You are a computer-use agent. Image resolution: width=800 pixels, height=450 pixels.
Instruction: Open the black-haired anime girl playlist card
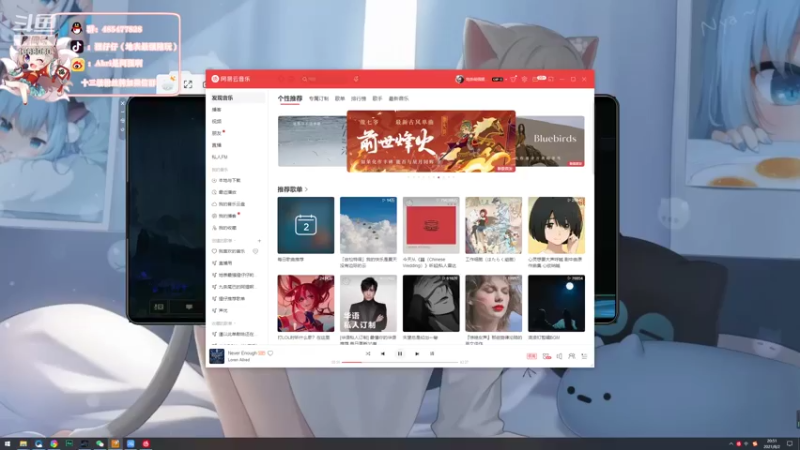[x=557, y=225]
